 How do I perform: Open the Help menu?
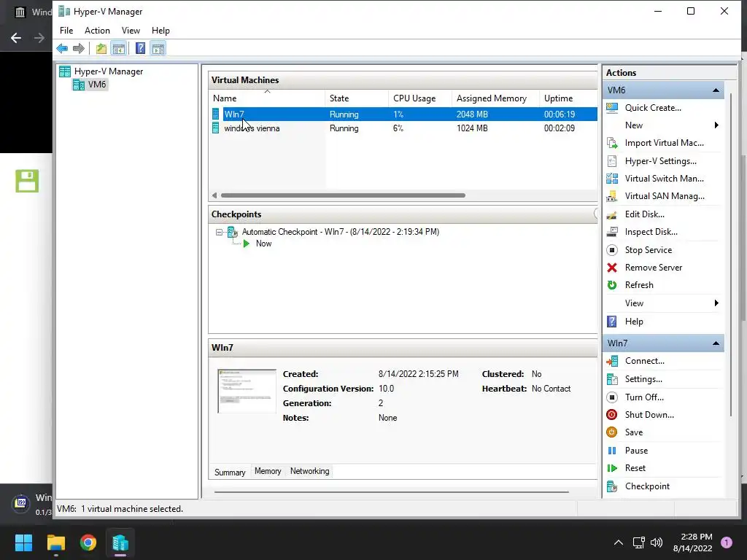[160, 31]
